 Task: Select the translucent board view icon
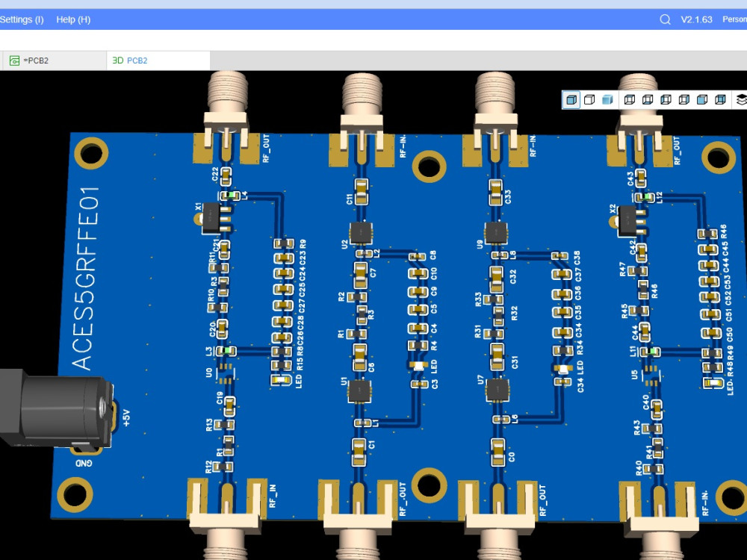click(x=607, y=99)
